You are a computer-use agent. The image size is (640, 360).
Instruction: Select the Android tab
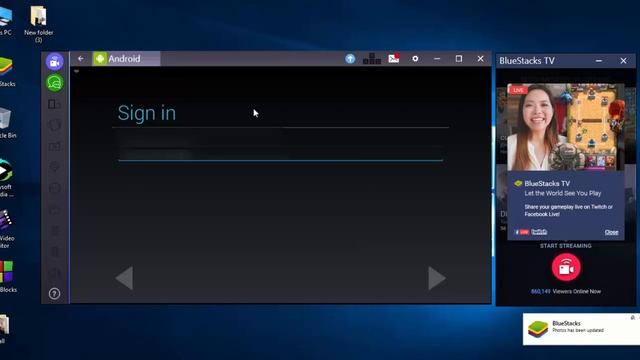click(x=126, y=59)
